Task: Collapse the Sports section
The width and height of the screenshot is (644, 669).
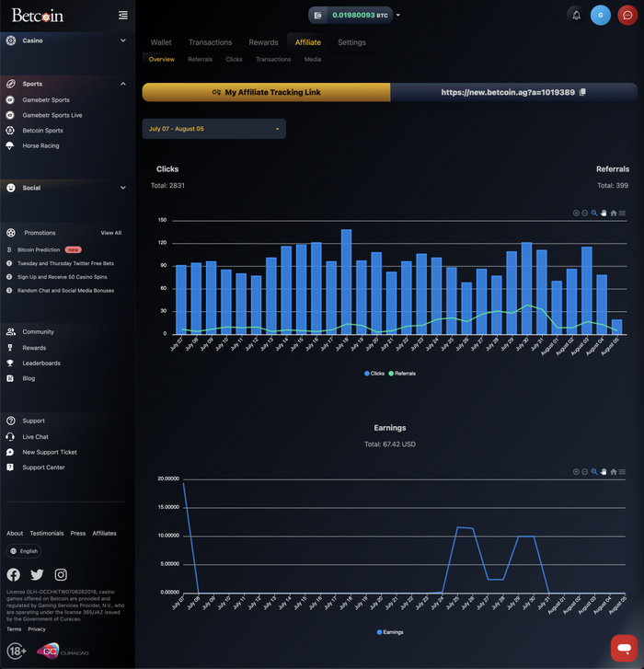Action: coord(67,84)
